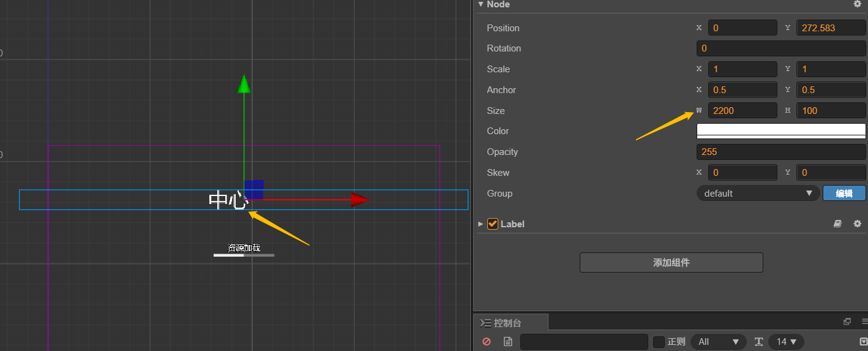
Task: Click the Anchor X field showing 0.5
Action: click(x=743, y=90)
